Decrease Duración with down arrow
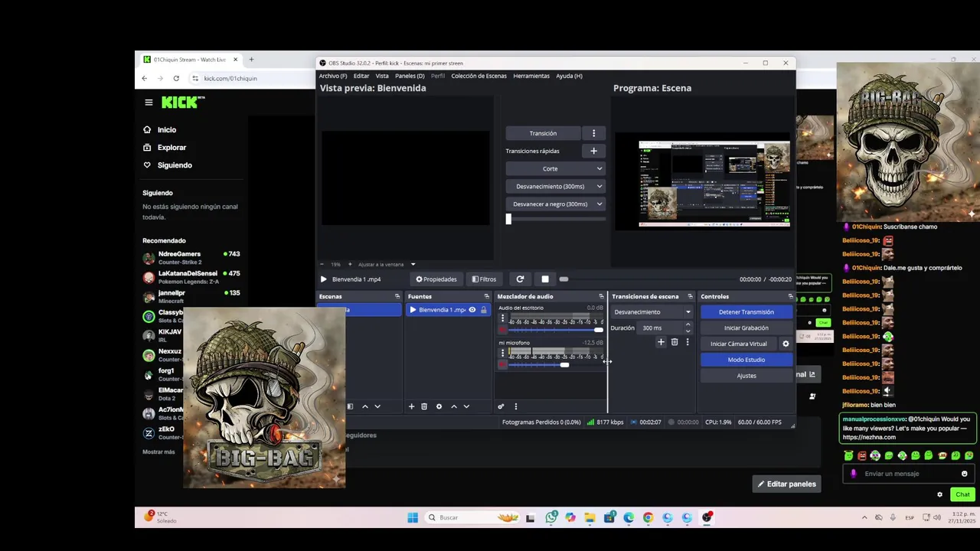Image resolution: width=980 pixels, height=551 pixels. [688, 331]
